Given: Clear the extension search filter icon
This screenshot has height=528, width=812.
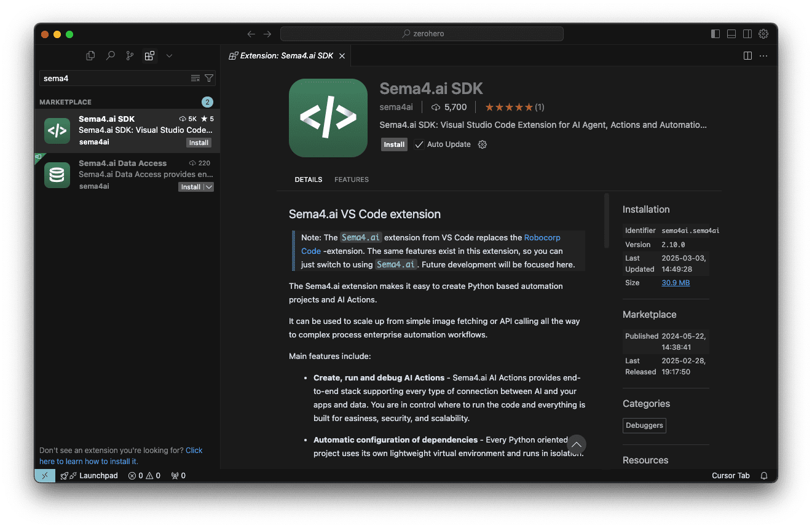Looking at the screenshot, I should pyautogui.click(x=195, y=78).
